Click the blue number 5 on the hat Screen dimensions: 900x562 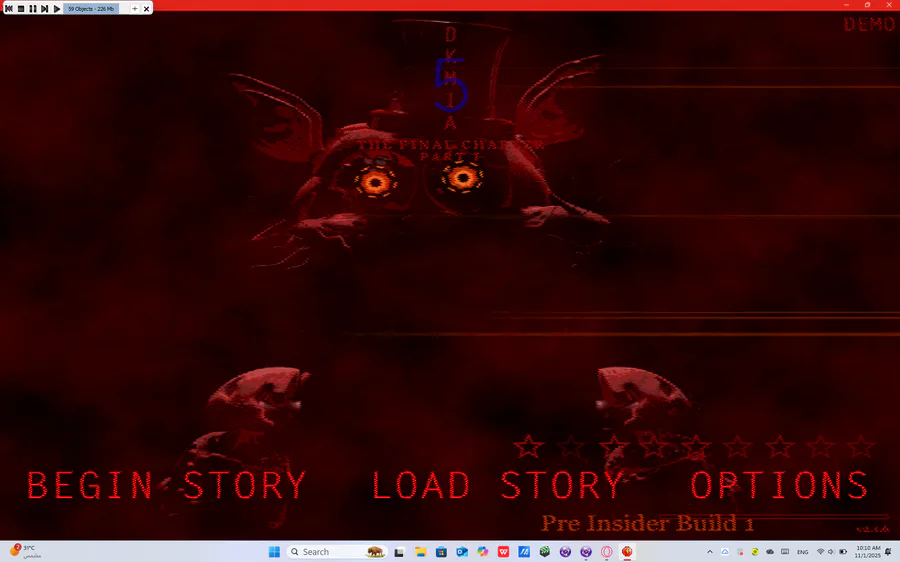pos(451,85)
